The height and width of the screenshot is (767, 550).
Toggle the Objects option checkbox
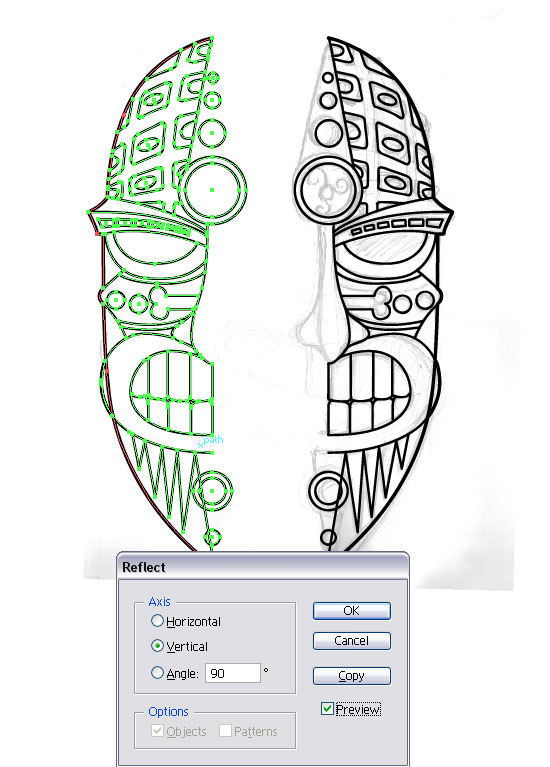pyautogui.click(x=157, y=731)
